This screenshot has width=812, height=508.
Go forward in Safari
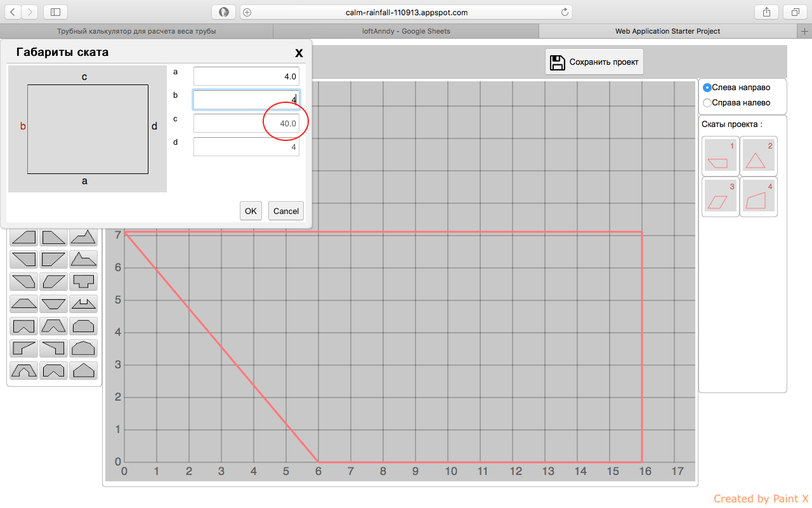[30, 11]
